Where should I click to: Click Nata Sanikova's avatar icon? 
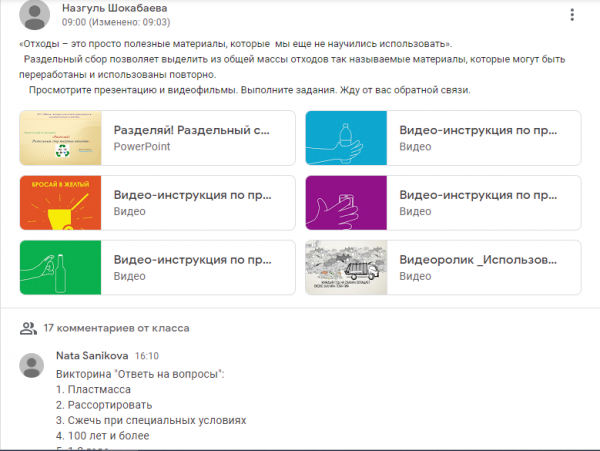tap(35, 364)
